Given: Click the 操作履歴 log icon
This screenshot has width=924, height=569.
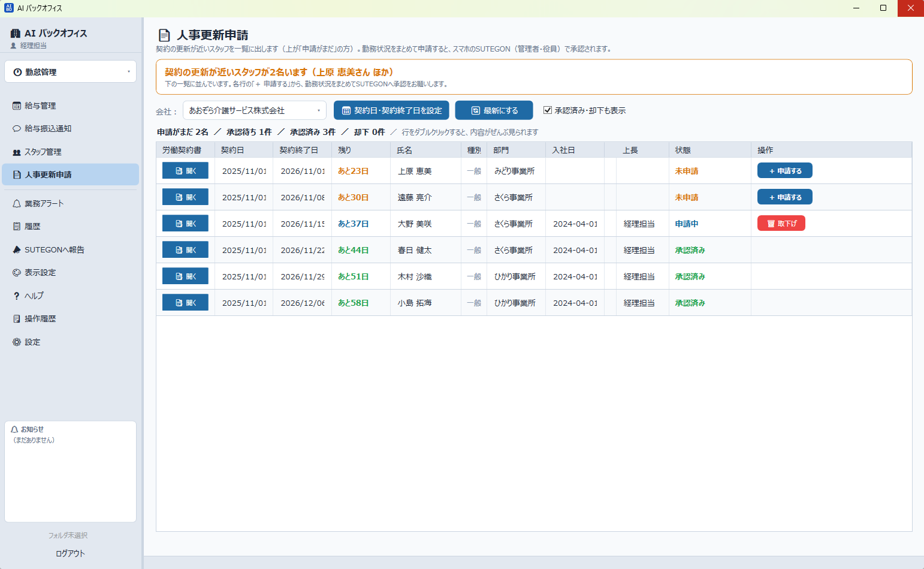Looking at the screenshot, I should (x=17, y=319).
